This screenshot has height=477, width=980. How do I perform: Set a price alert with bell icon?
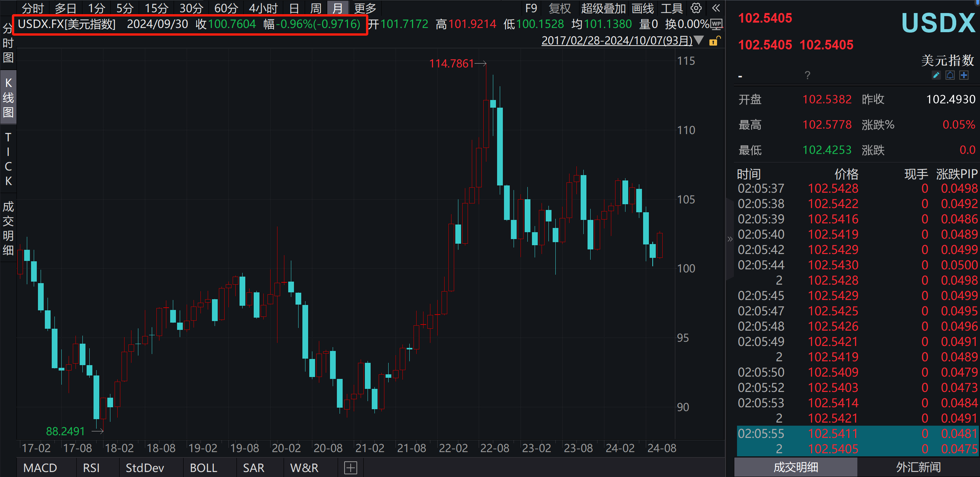coord(950,75)
